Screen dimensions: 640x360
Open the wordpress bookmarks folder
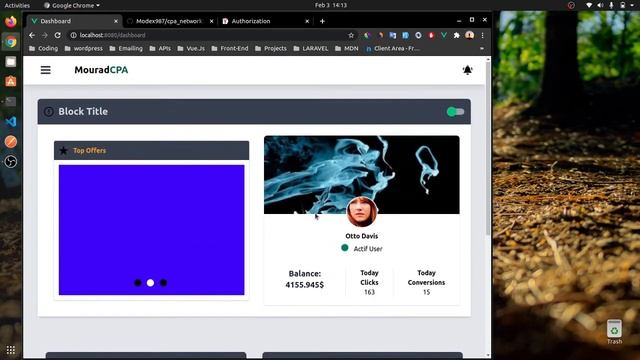click(84, 49)
